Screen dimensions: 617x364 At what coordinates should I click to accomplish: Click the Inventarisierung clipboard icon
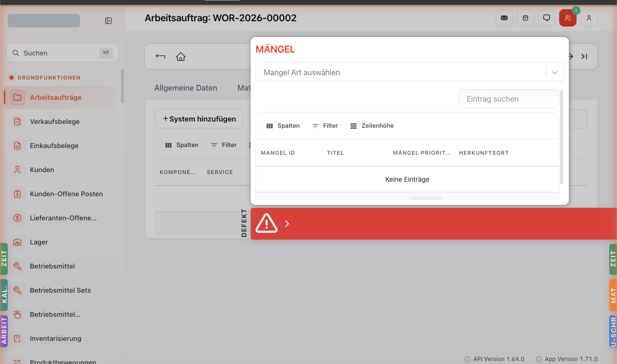(18, 338)
